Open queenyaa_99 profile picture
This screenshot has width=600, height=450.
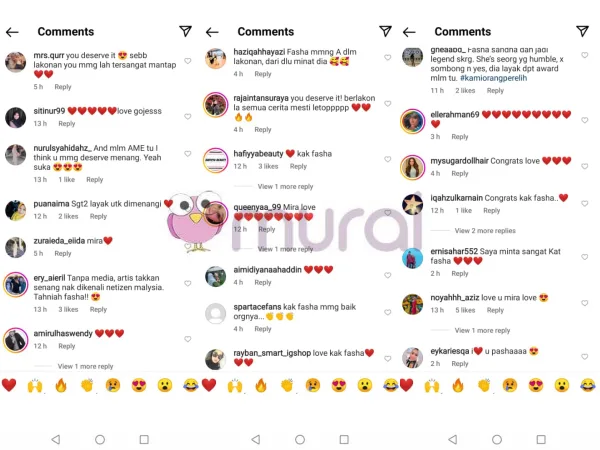pos(215,213)
